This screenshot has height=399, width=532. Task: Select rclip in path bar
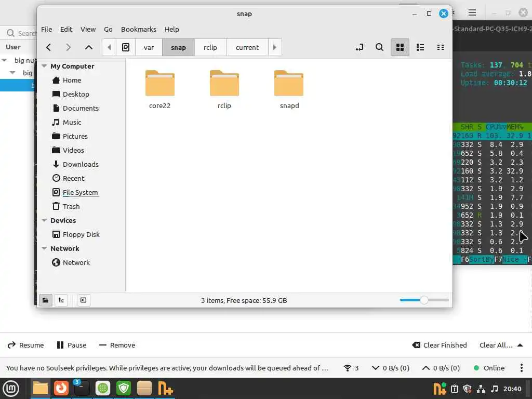pyautogui.click(x=210, y=47)
